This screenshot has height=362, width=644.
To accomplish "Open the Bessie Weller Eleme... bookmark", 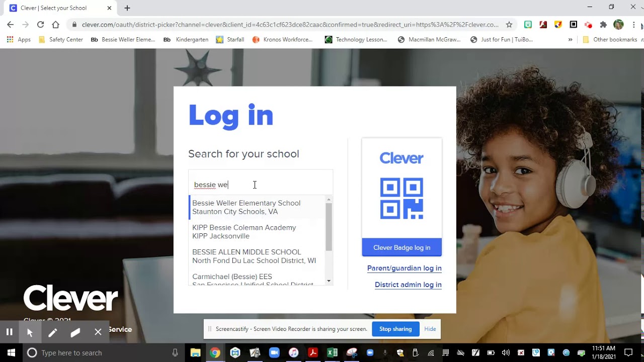I will 123,39.
